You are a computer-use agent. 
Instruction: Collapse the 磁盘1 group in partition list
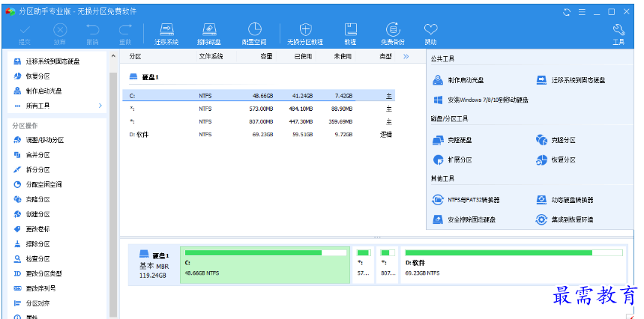click(133, 77)
